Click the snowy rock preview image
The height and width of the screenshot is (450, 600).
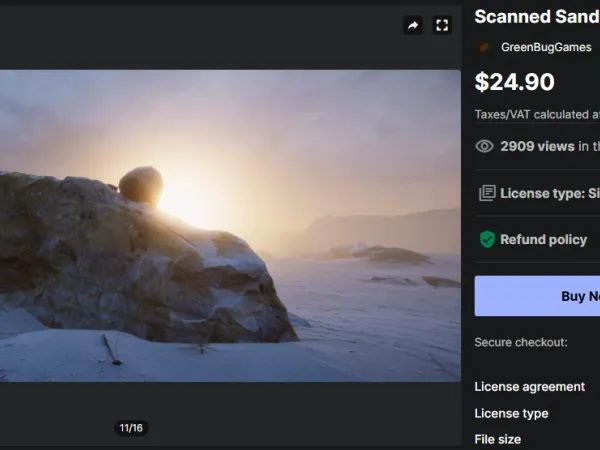[230, 225]
